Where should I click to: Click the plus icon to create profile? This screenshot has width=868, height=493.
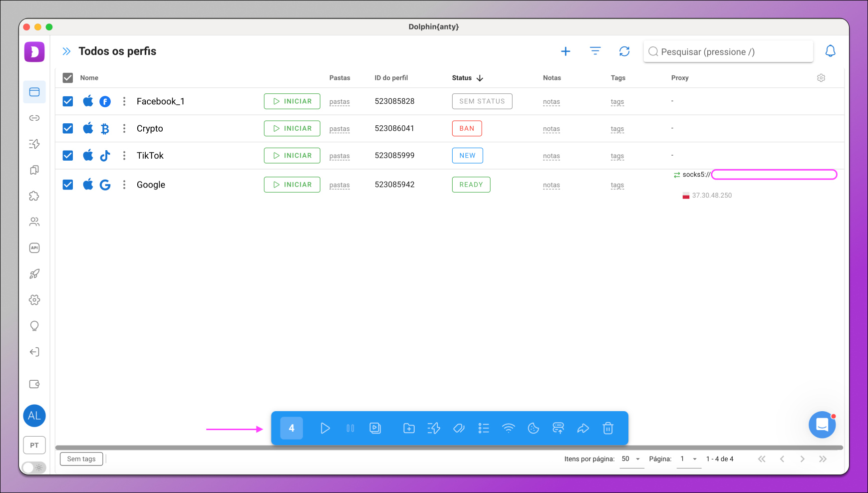coord(566,51)
